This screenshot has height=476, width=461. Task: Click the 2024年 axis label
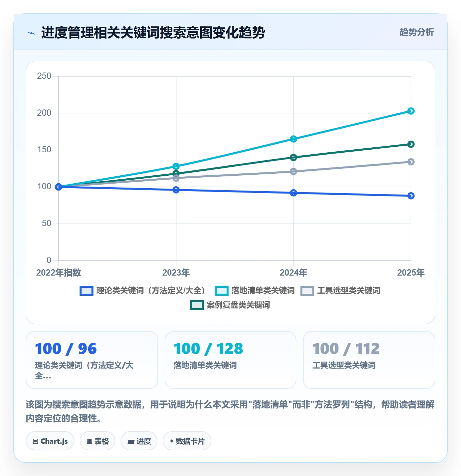pos(293,273)
